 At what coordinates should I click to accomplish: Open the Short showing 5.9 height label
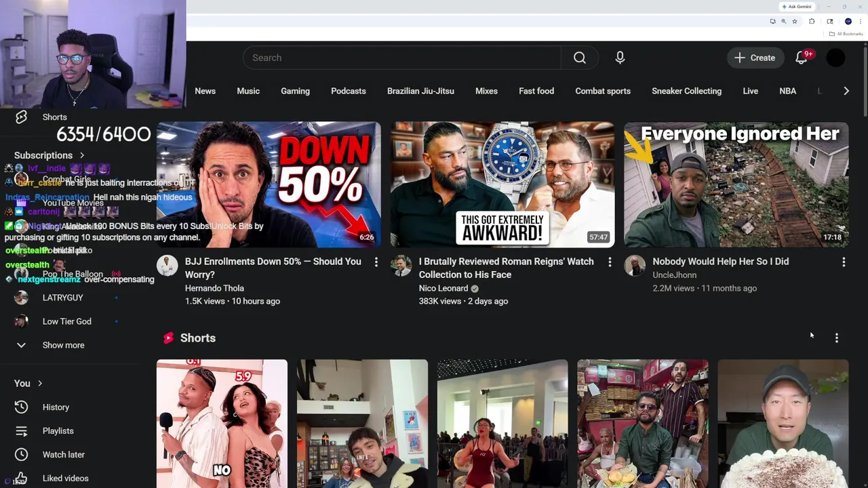point(222,424)
